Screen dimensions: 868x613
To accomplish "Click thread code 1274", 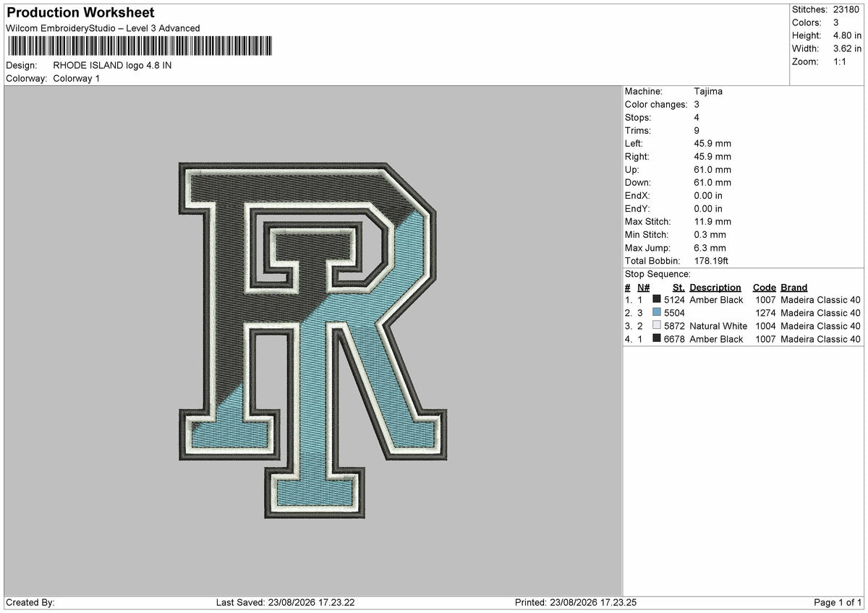I will pyautogui.click(x=765, y=312).
